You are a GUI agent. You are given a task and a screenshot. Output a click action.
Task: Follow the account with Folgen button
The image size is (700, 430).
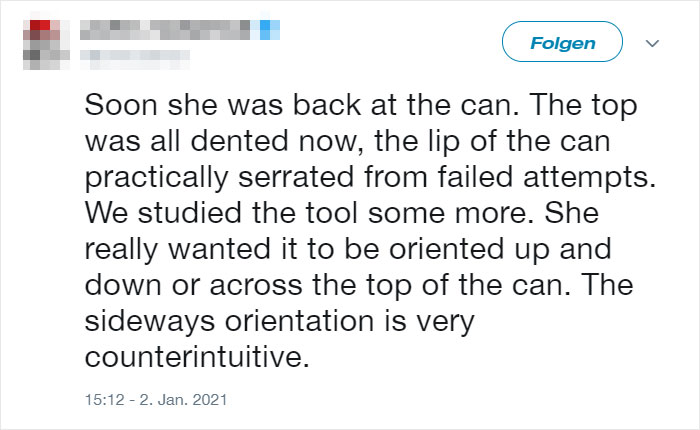tap(562, 42)
